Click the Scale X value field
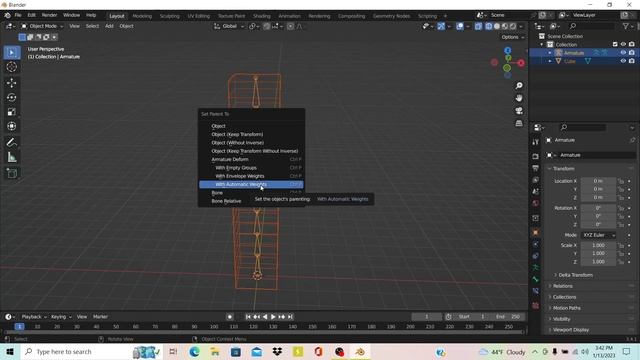The height and width of the screenshot is (360, 640). click(x=598, y=245)
